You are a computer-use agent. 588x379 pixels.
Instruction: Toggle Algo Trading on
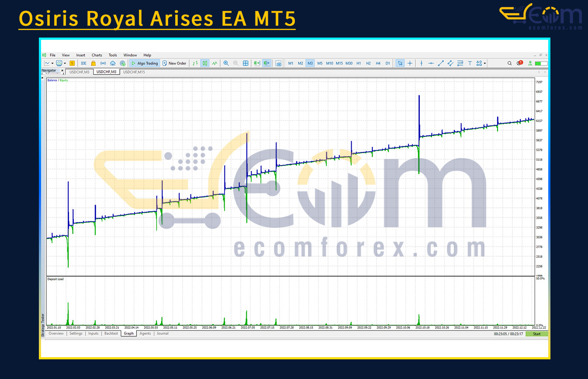click(145, 63)
